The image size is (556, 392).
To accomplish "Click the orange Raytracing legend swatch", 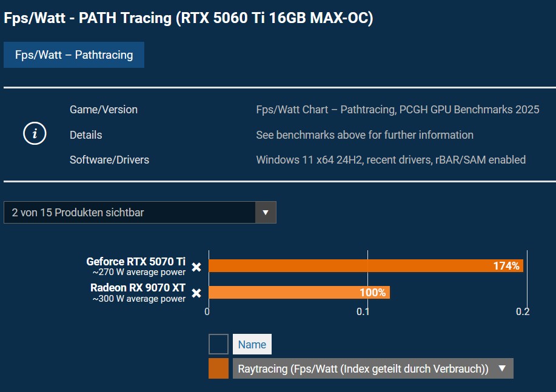I will point(218,368).
